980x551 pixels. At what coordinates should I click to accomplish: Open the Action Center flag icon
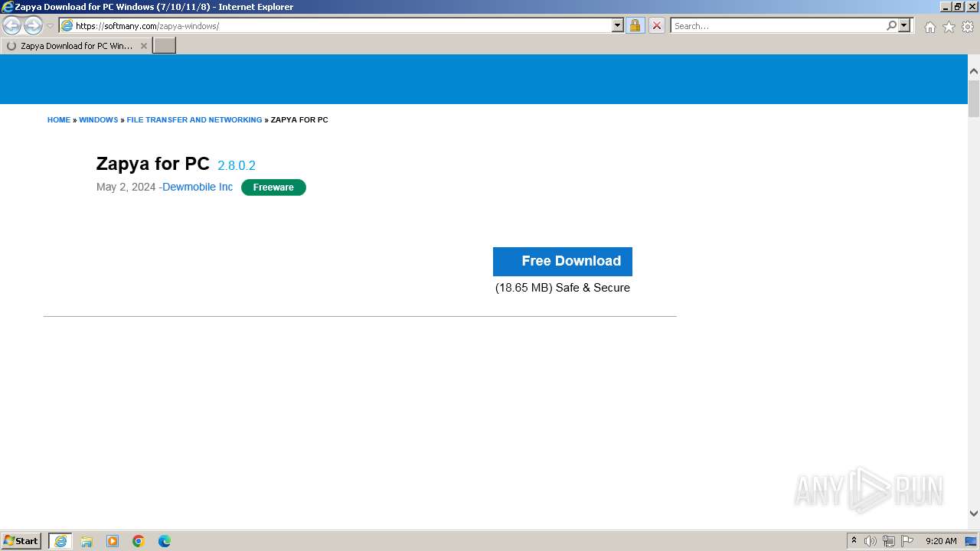907,541
